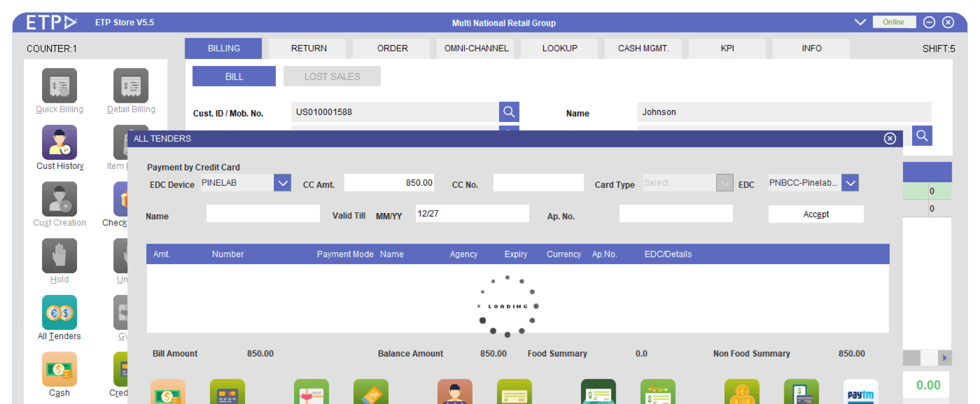Expand the EDC PNBCC-Pinelab dropdown
The image size is (980, 404).
click(850, 183)
